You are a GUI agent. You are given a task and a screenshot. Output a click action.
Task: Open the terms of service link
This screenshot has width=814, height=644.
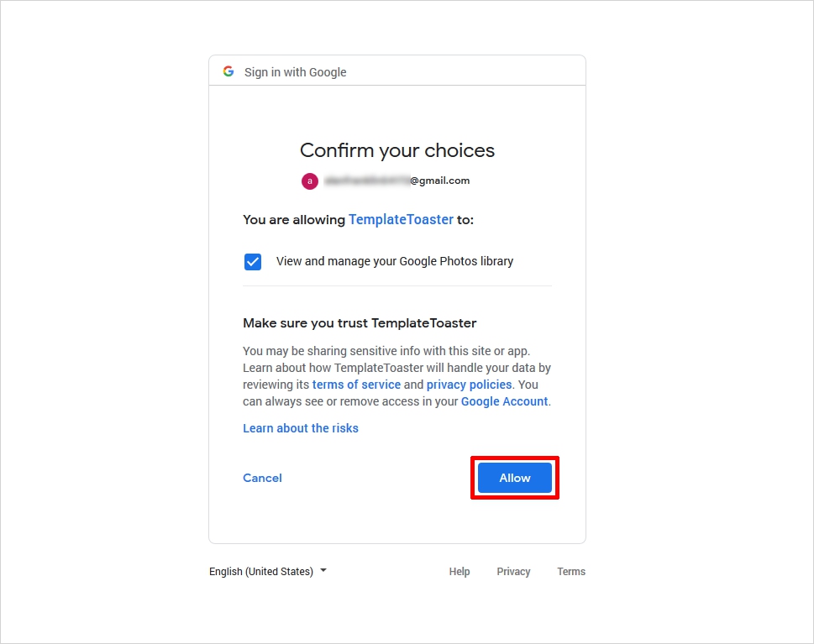[x=356, y=385]
